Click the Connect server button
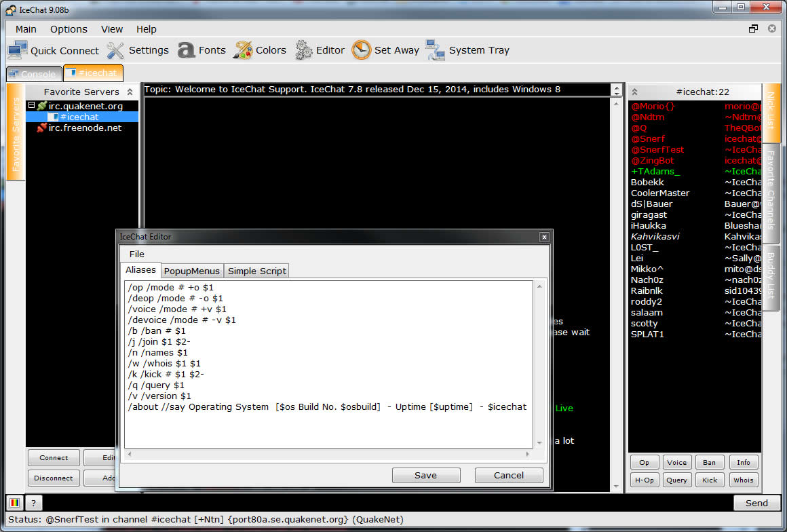 (54, 458)
